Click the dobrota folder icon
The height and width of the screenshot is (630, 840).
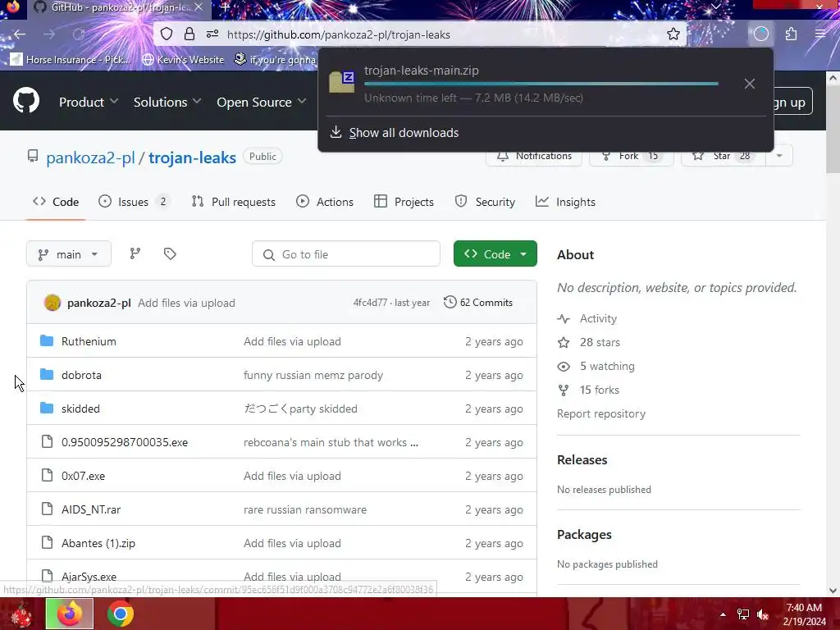point(47,374)
